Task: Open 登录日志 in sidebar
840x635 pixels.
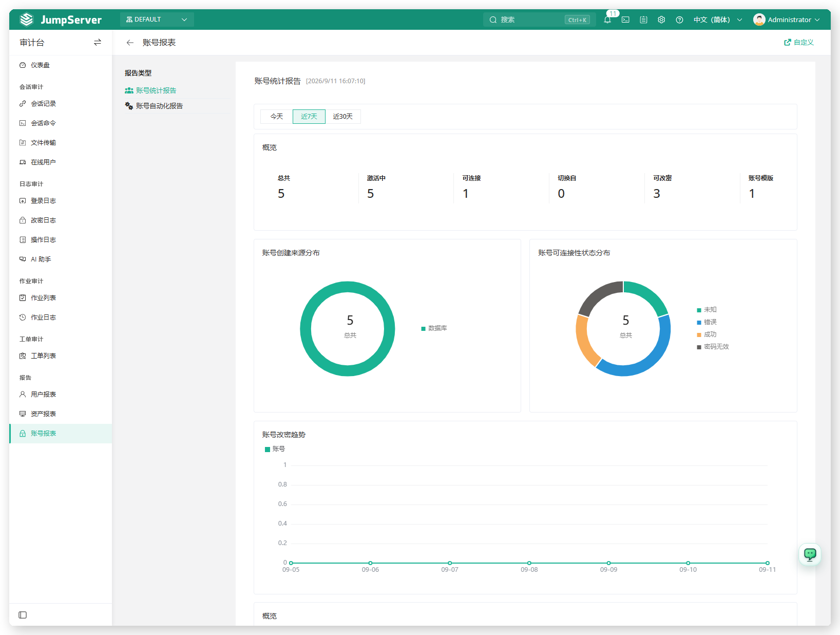Action: tap(61, 201)
